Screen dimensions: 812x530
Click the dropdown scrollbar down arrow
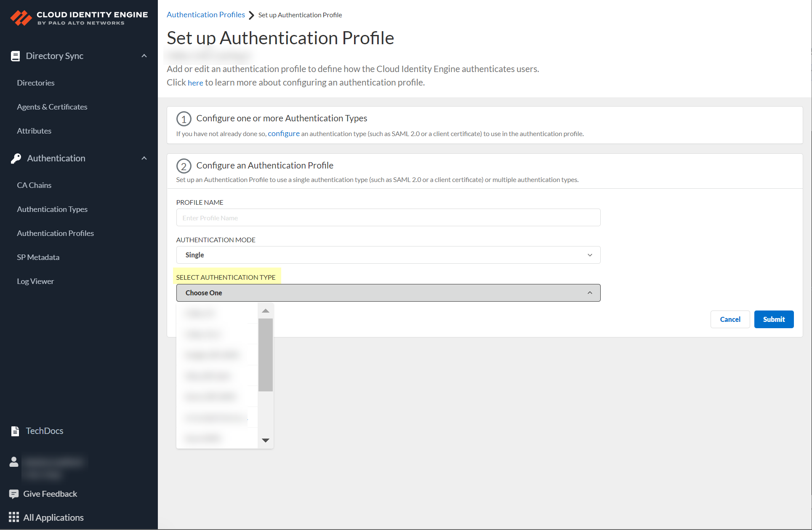[x=265, y=440]
